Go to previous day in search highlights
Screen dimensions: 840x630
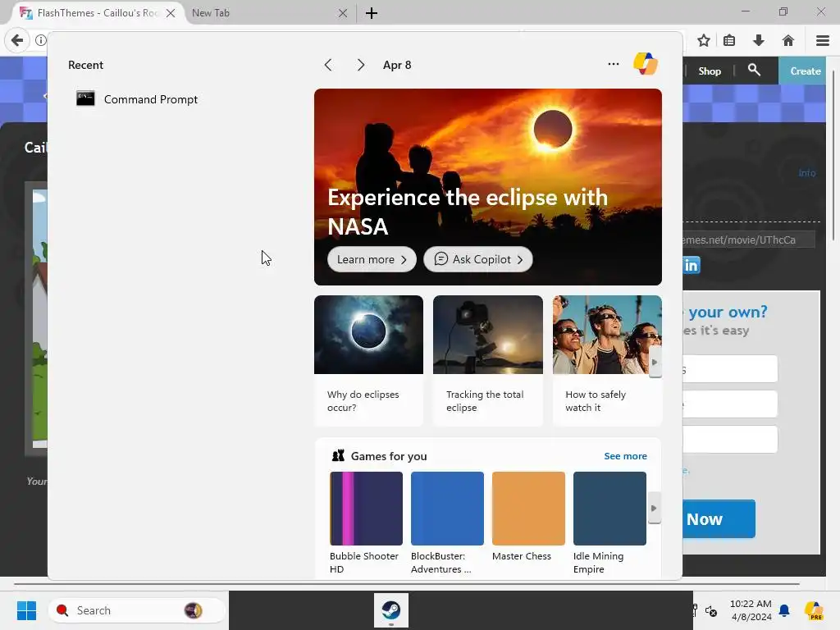pyautogui.click(x=328, y=65)
